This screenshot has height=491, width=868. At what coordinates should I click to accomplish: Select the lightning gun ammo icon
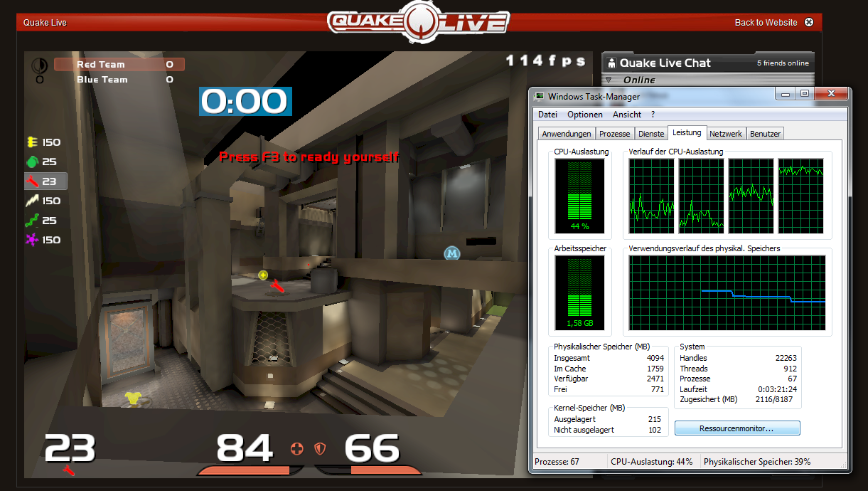tap(32, 201)
